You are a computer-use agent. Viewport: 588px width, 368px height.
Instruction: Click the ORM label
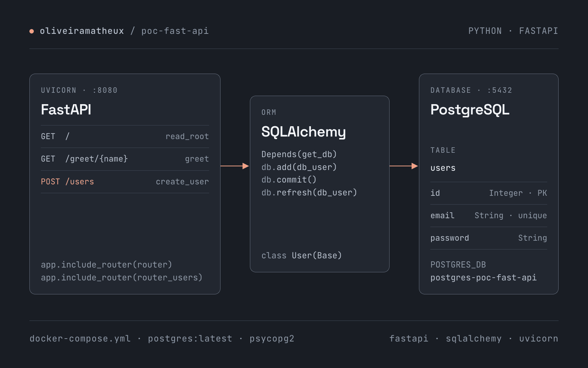click(x=269, y=112)
